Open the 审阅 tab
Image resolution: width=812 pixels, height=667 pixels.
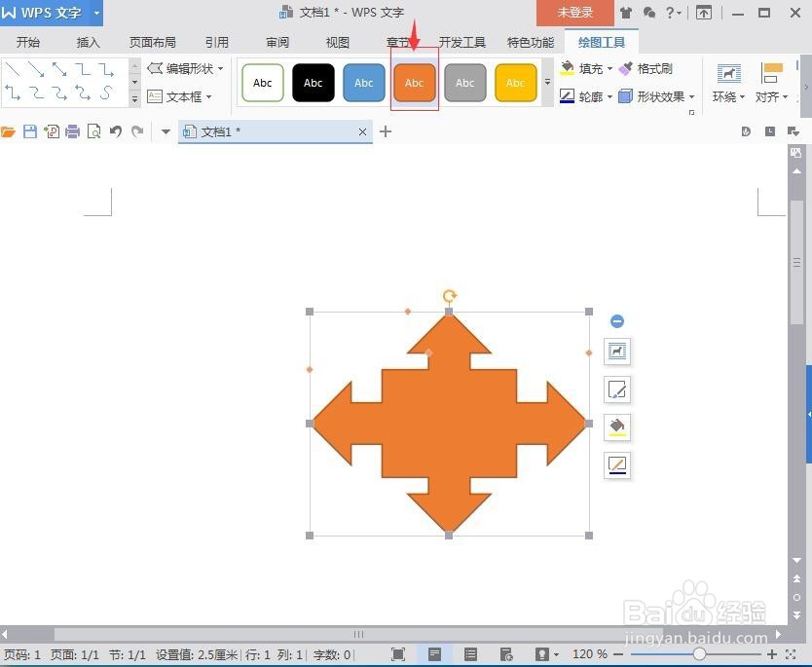click(x=277, y=42)
